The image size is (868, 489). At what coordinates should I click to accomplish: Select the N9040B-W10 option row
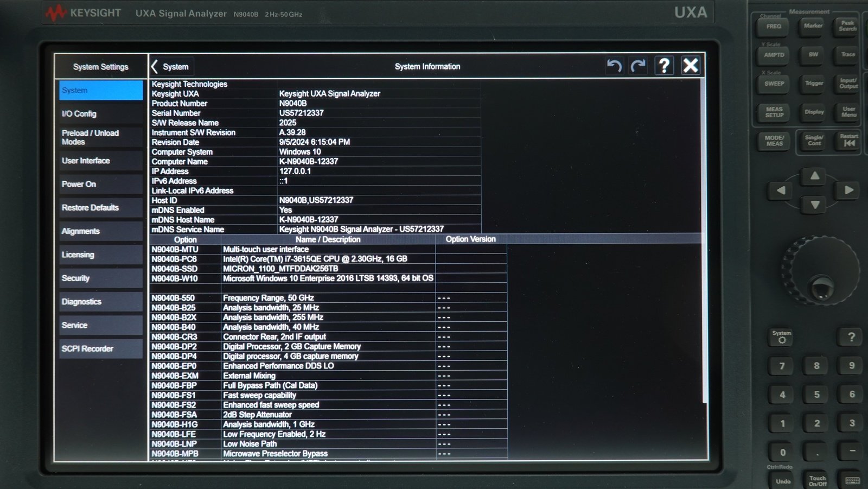[x=328, y=278]
